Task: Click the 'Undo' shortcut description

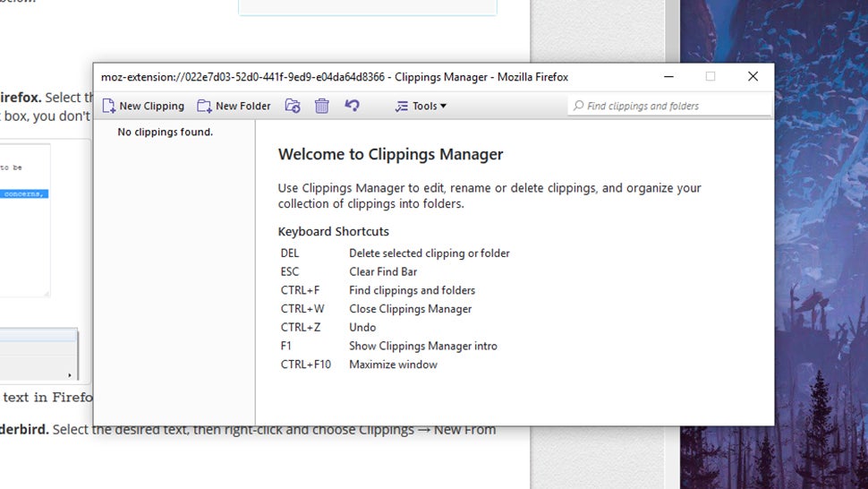Action: [x=362, y=327]
